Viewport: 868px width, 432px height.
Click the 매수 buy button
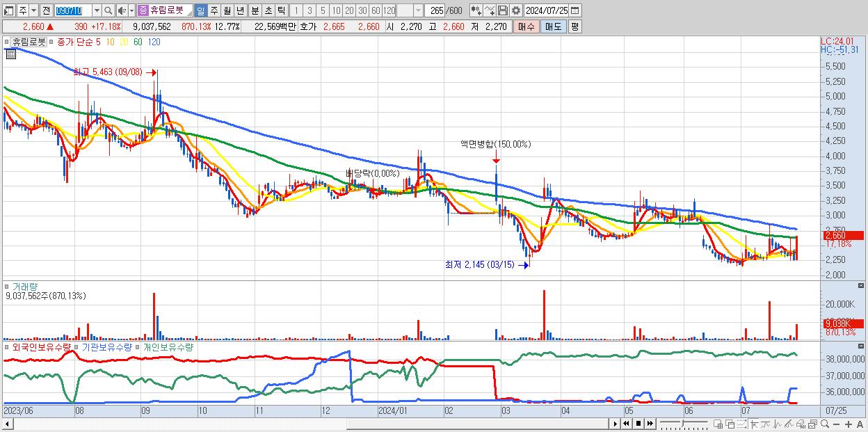click(527, 26)
